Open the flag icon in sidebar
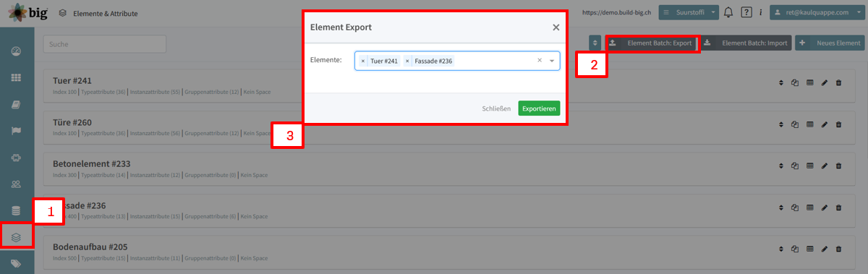Screen dimensions: 868x274 [x=16, y=131]
